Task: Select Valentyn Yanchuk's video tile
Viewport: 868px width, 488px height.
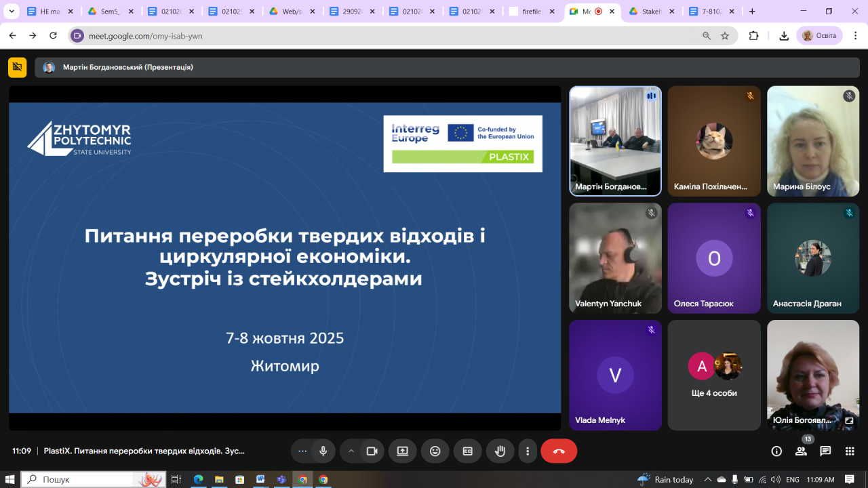Action: click(615, 258)
